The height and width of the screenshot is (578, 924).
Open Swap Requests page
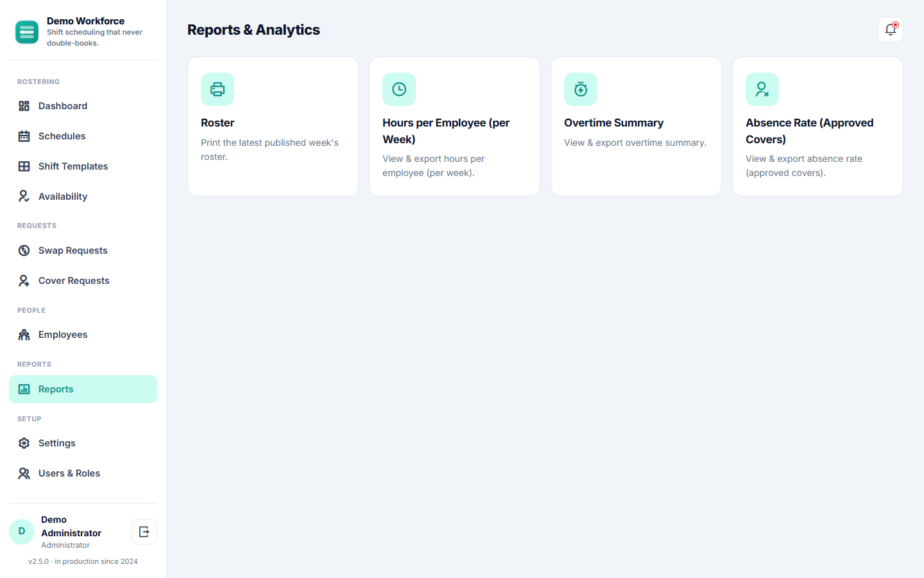83,250
